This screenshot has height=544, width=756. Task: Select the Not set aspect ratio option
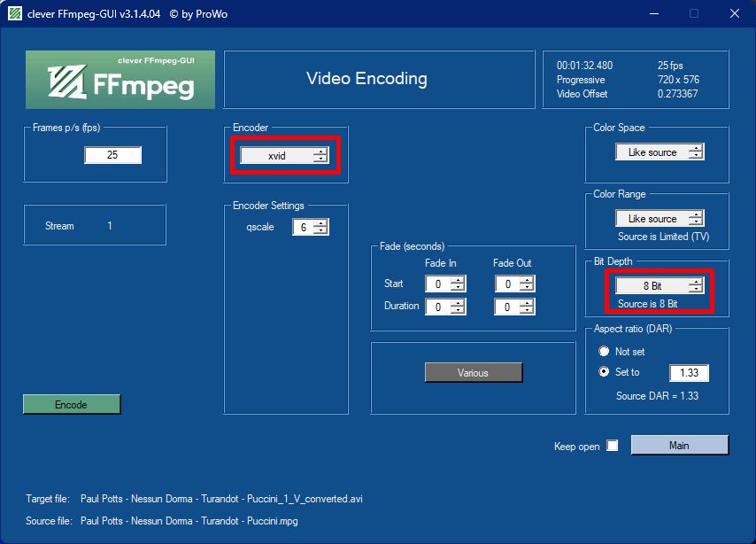pos(604,351)
